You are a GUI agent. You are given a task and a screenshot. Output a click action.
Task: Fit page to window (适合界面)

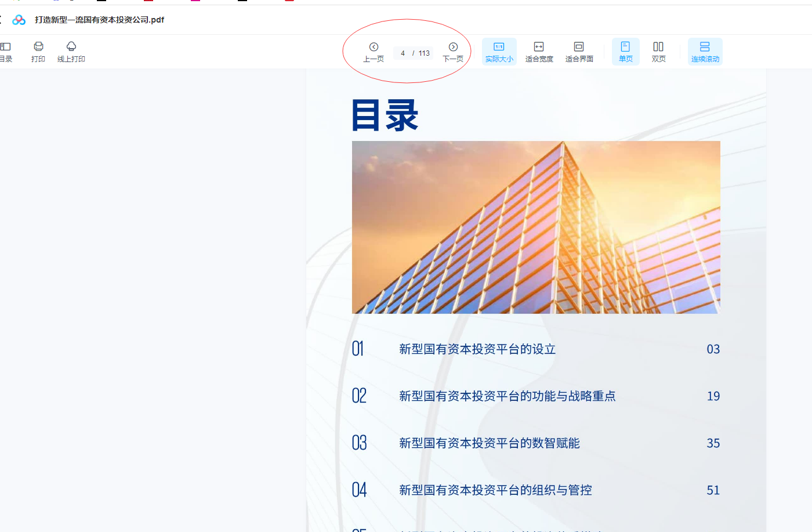[x=579, y=51]
